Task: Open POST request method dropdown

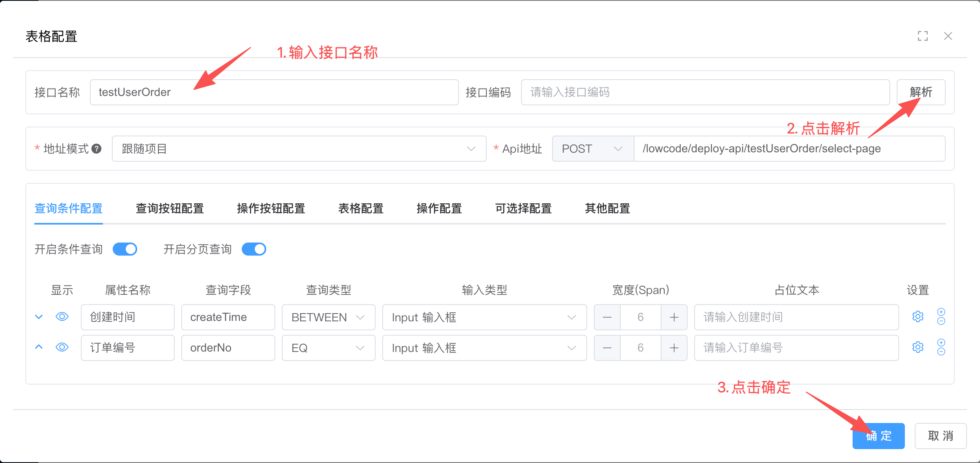Action: click(x=592, y=149)
